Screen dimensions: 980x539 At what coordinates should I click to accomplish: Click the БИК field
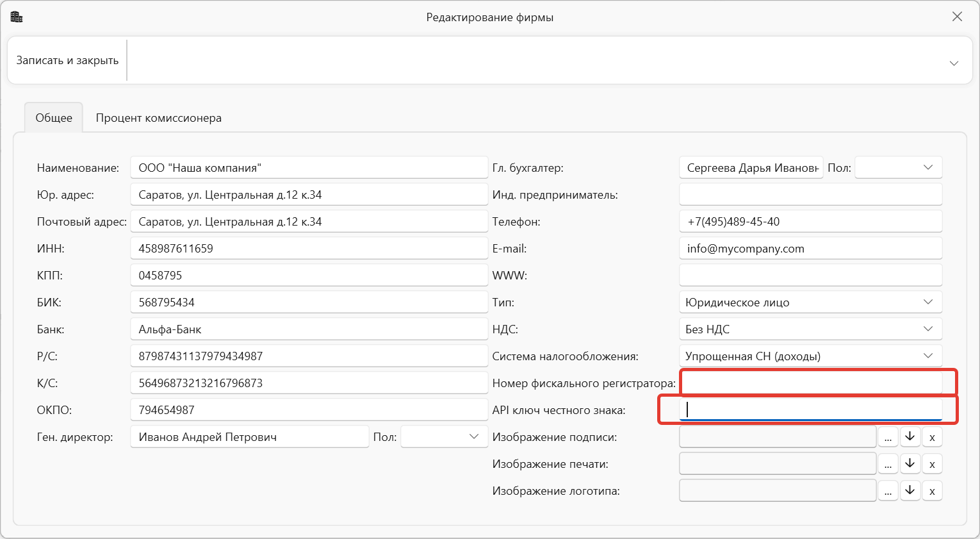pyautogui.click(x=309, y=302)
